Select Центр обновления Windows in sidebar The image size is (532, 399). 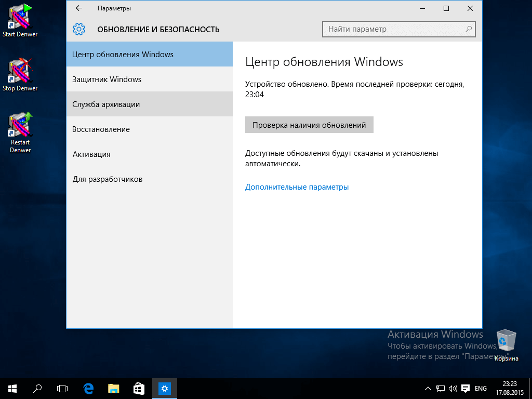150,54
